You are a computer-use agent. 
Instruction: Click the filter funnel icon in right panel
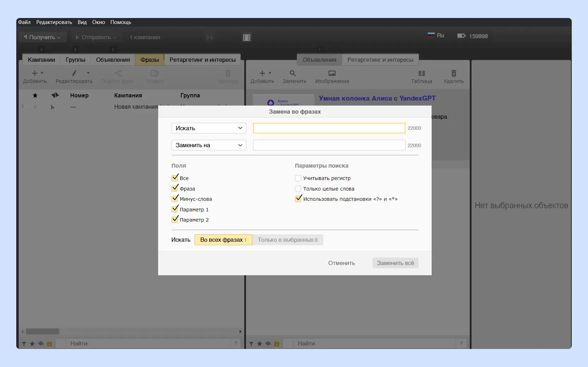tap(251, 344)
